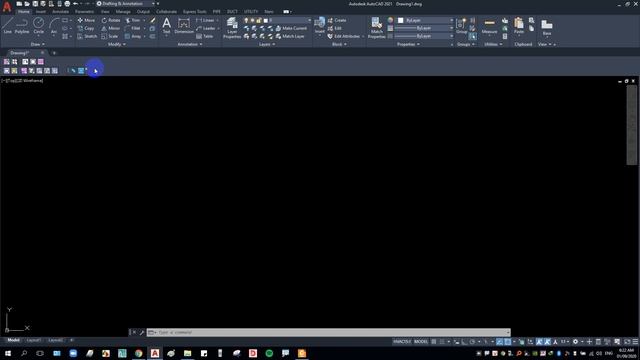Click Match Properties tool
Viewport: 640px width, 360px height.
pyautogui.click(x=376, y=28)
